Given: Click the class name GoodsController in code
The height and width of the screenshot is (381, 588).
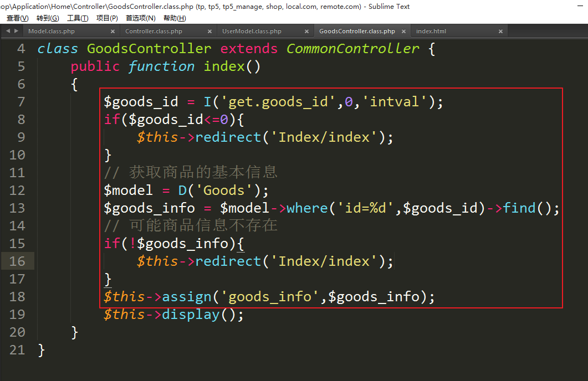Looking at the screenshot, I should click(149, 49).
